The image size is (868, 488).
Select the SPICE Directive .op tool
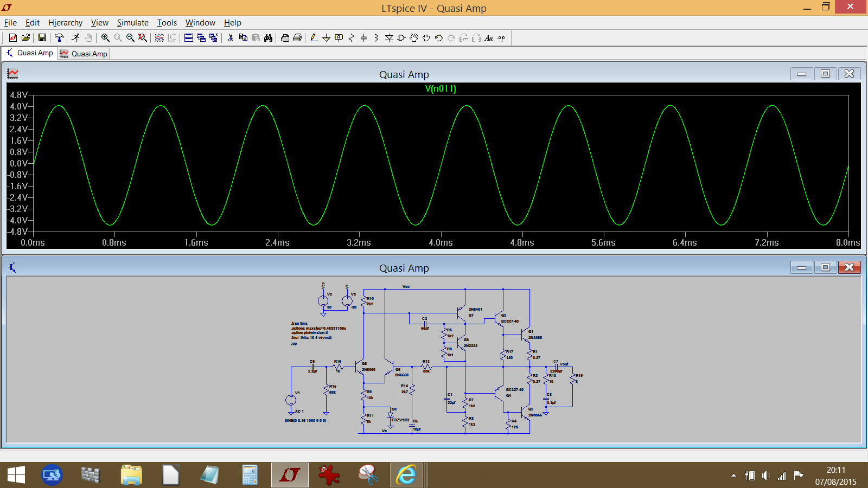coord(501,37)
